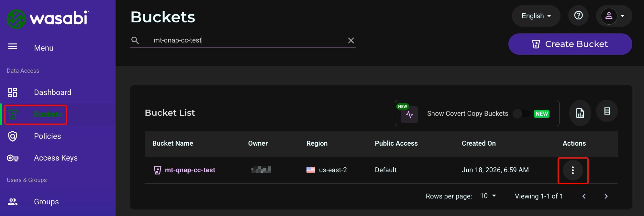Select the Buckets bucket icon in sidebar
The height and width of the screenshot is (216, 644).
point(13,114)
